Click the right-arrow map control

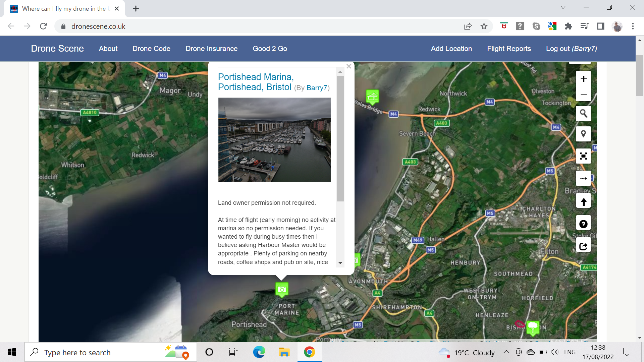pyautogui.click(x=583, y=178)
